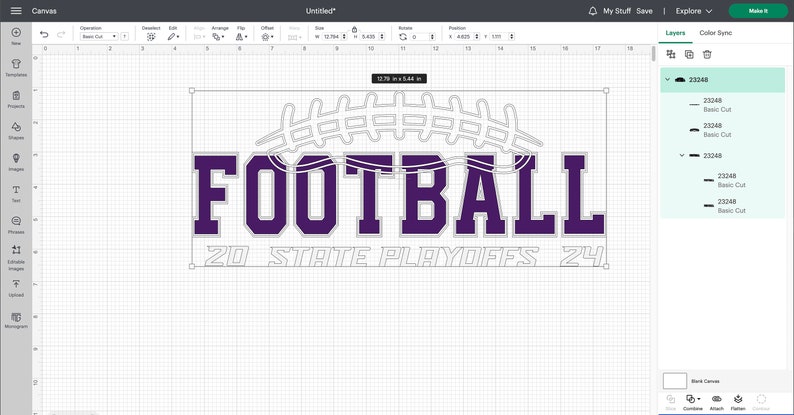Open Editable Images

pyautogui.click(x=16, y=258)
